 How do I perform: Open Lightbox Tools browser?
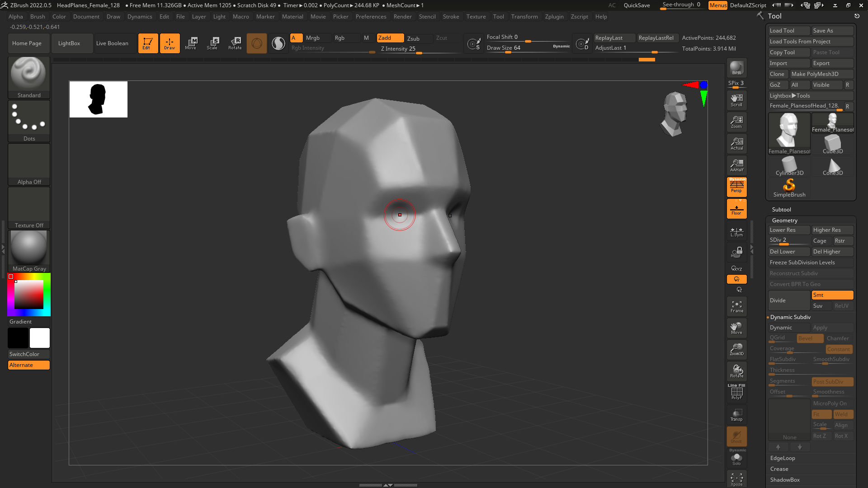pyautogui.click(x=811, y=96)
